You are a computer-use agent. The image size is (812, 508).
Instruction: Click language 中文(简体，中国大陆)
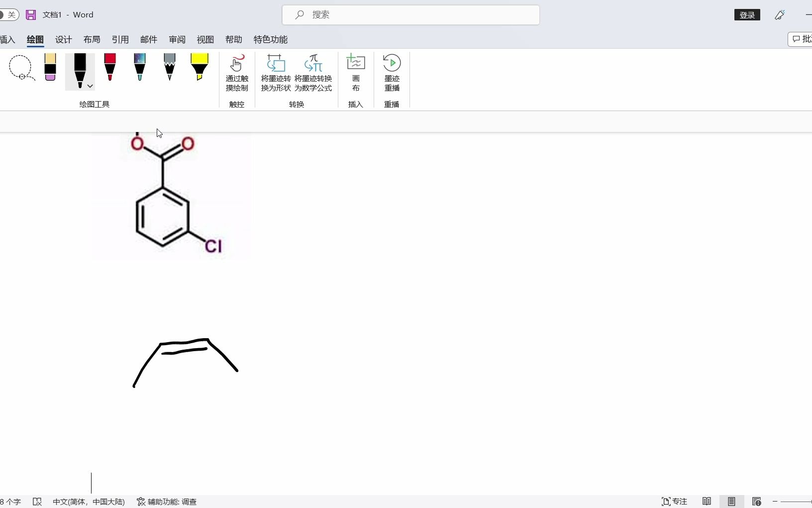(x=89, y=502)
